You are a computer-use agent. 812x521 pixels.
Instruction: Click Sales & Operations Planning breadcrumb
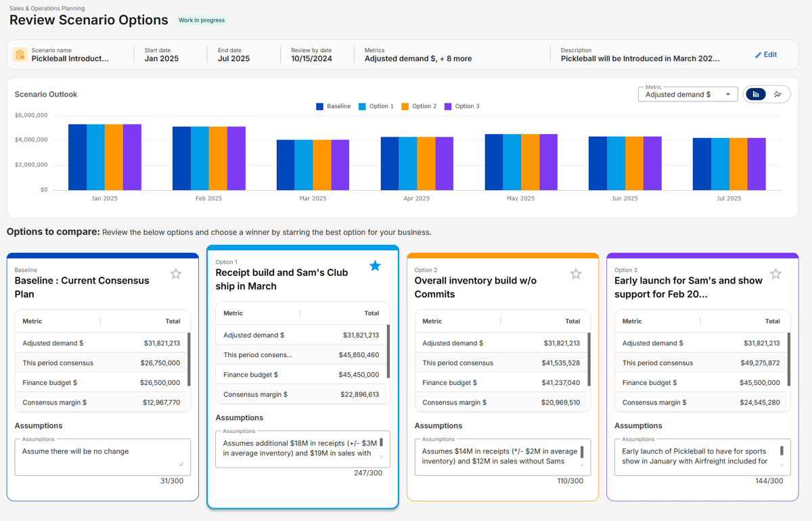click(x=47, y=9)
